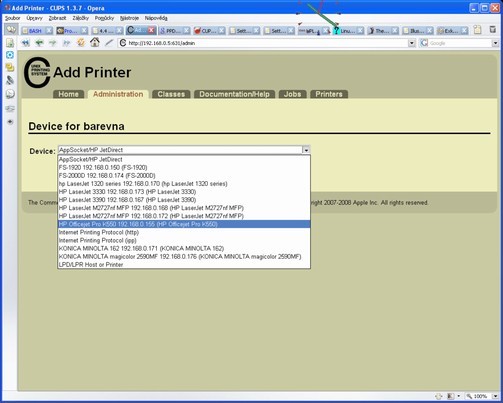The height and width of the screenshot is (403, 503).
Task: Open the Záložky menu
Action: pos(81,18)
